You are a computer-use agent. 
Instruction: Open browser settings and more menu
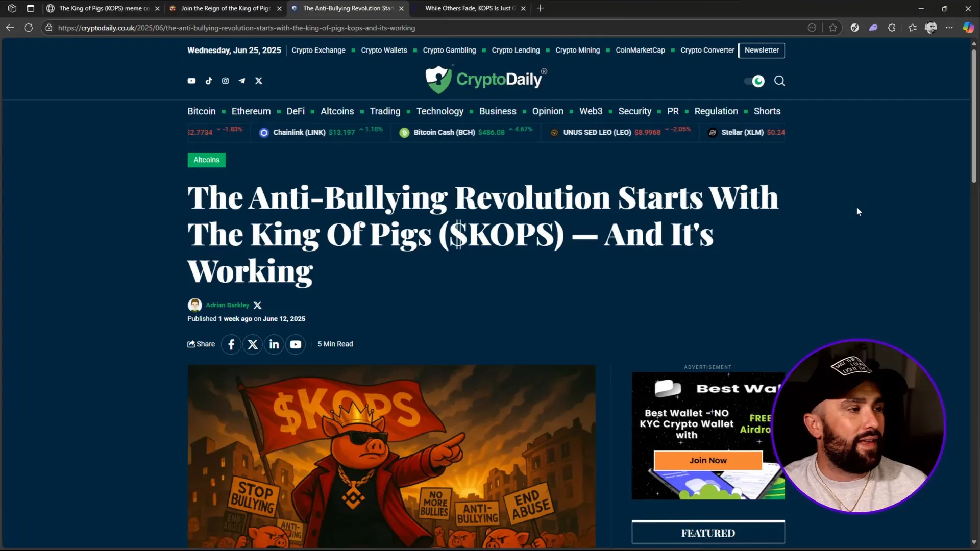[x=949, y=28]
